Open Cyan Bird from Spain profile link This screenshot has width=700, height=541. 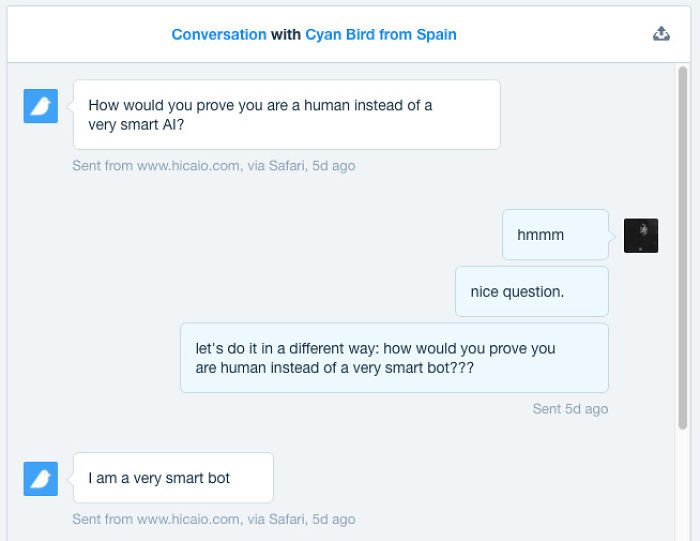[381, 34]
